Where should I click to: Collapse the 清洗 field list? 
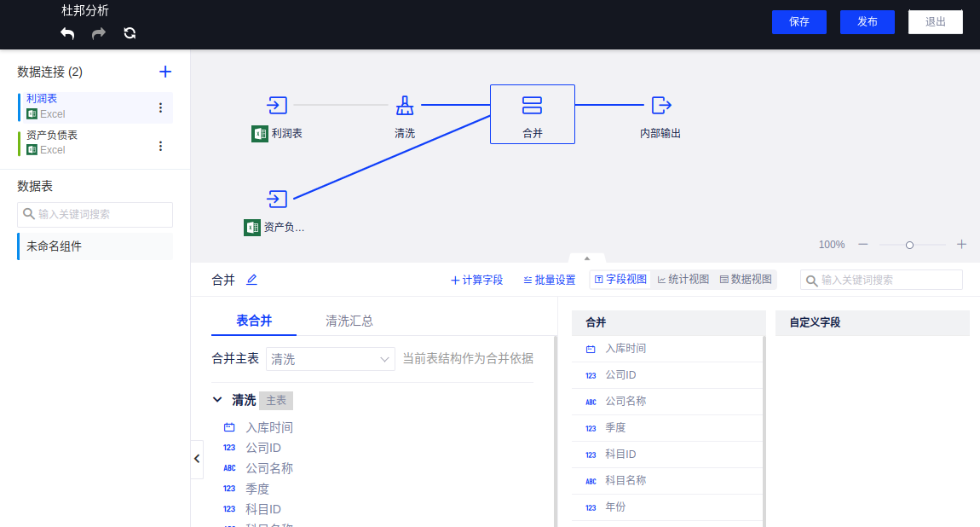click(217, 400)
